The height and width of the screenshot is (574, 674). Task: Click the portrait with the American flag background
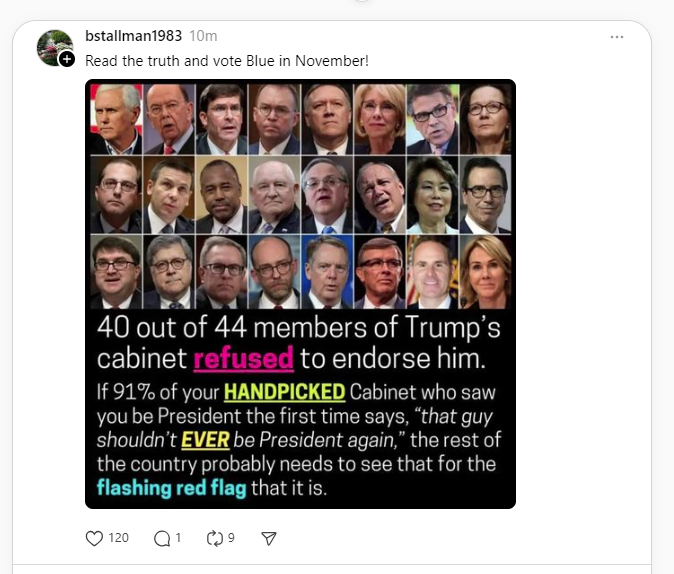[116, 119]
